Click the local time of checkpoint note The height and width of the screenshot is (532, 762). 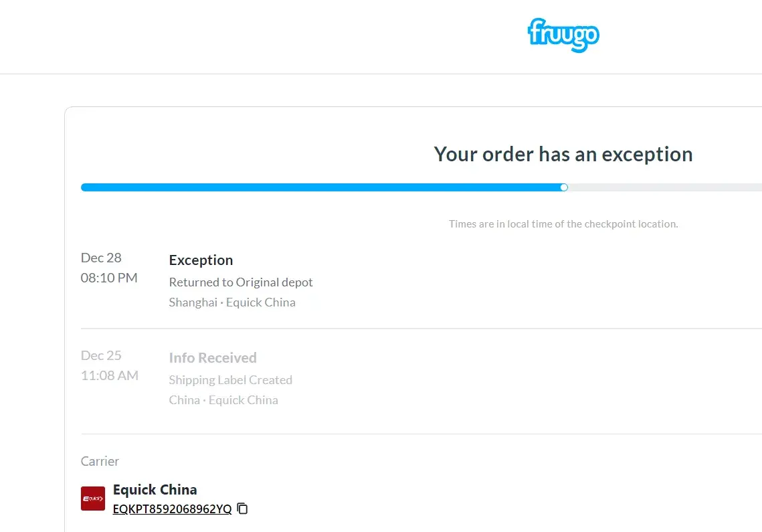click(x=563, y=224)
